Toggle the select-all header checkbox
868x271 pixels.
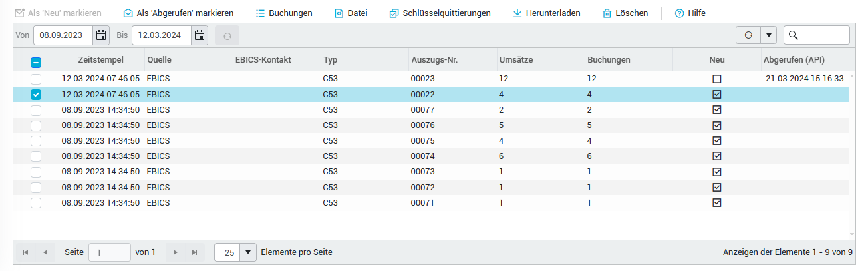click(x=36, y=62)
